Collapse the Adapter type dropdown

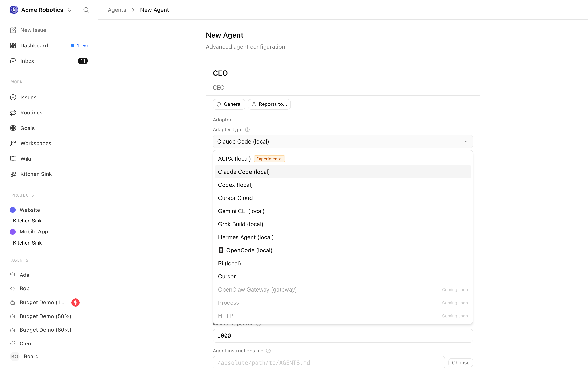click(x=343, y=141)
